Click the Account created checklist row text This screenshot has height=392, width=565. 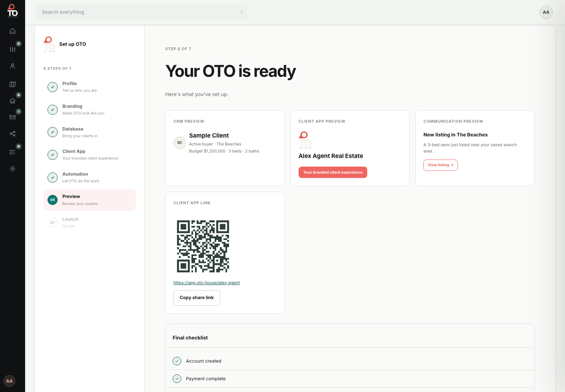[x=204, y=361]
